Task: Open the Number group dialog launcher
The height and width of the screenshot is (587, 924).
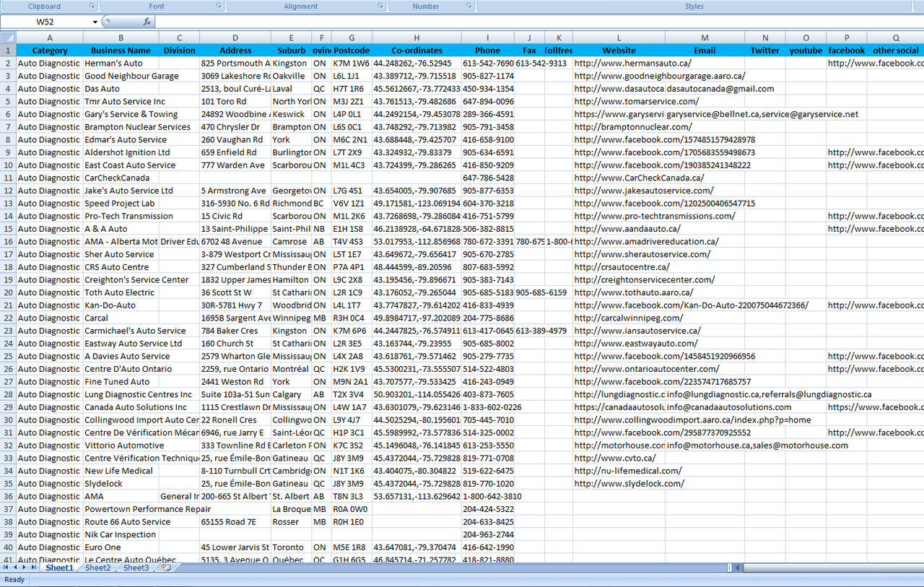Action: click(x=469, y=6)
